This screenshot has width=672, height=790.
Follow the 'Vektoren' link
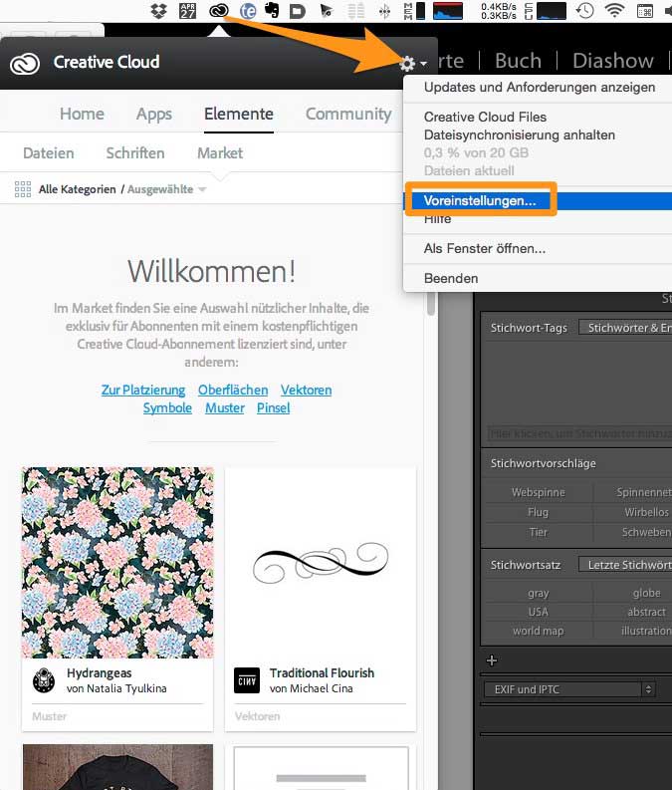click(x=306, y=390)
